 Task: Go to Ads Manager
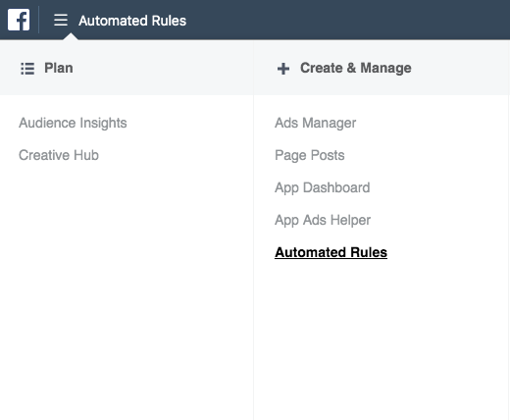click(315, 123)
